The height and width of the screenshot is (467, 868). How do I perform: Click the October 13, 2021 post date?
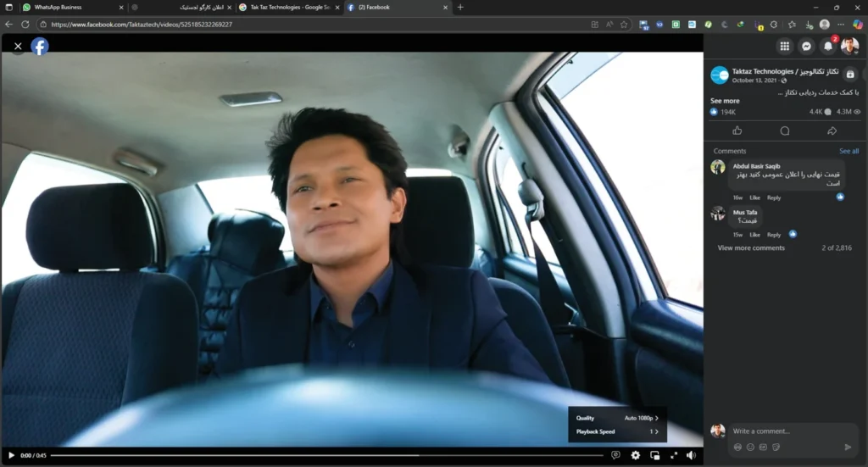754,81
